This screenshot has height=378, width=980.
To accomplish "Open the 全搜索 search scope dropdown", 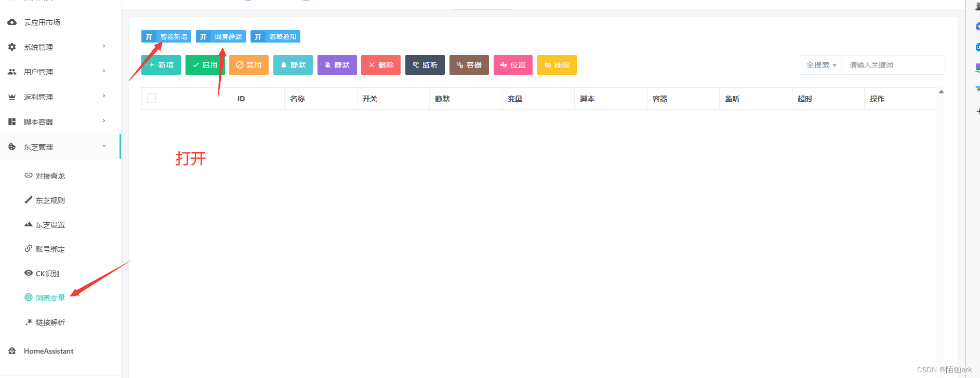I will point(821,65).
